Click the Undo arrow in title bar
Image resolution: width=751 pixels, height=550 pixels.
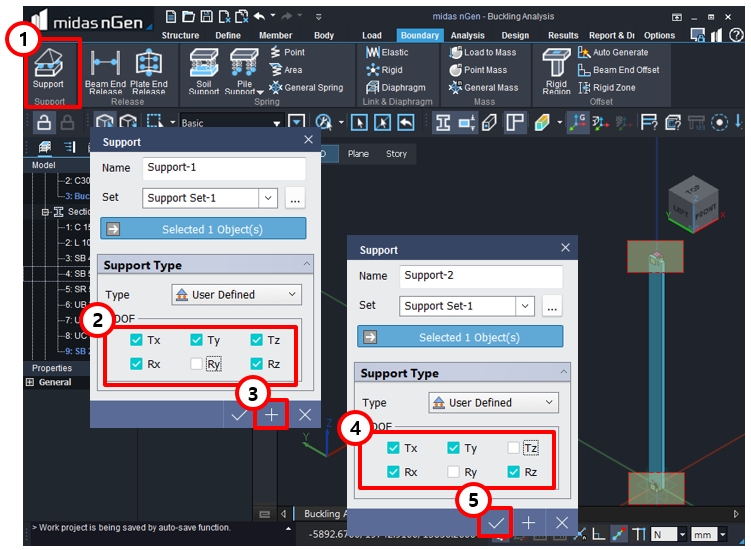(x=259, y=17)
